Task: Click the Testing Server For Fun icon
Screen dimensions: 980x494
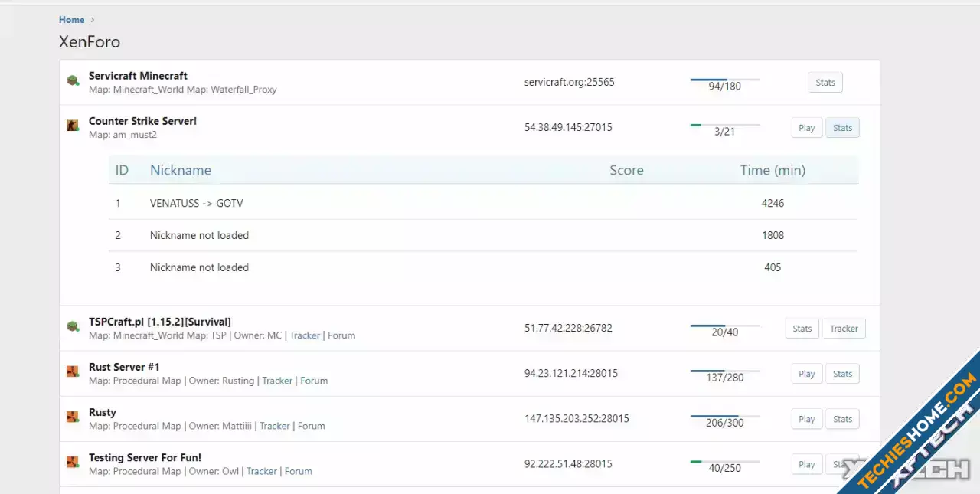Action: [73, 462]
